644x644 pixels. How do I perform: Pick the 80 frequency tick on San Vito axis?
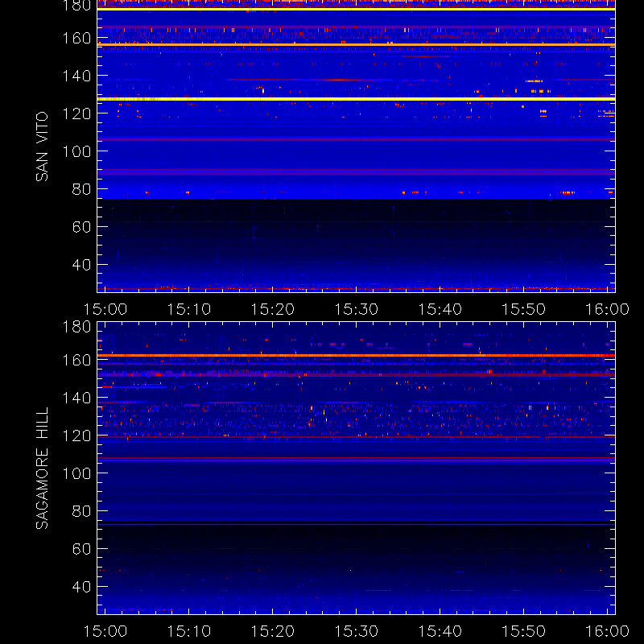pos(82,189)
